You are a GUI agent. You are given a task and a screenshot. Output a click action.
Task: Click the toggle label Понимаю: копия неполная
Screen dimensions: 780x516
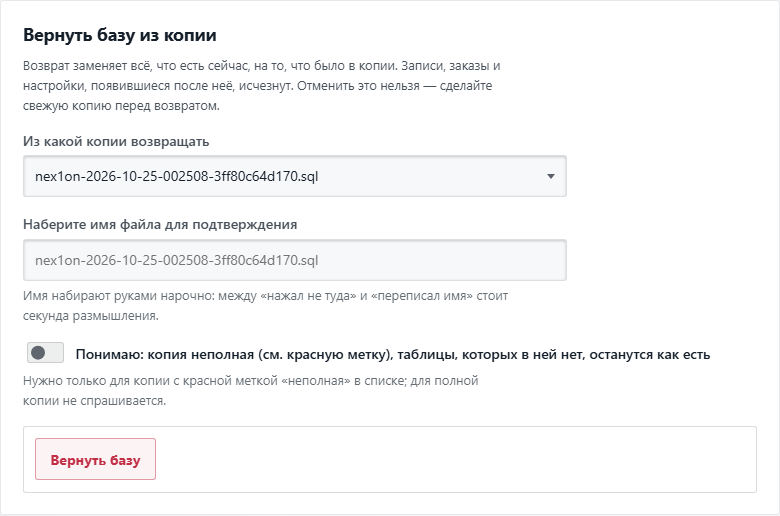tap(392, 354)
